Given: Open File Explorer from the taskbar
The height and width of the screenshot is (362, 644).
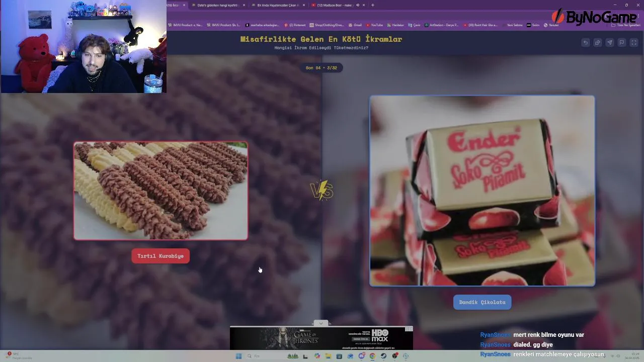Looking at the screenshot, I should click(328, 356).
